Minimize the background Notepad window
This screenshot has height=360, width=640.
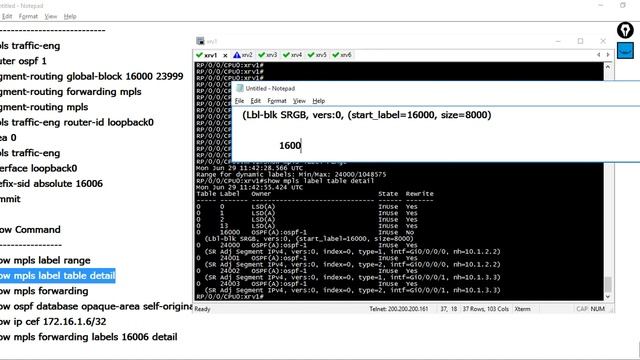coord(600,5)
